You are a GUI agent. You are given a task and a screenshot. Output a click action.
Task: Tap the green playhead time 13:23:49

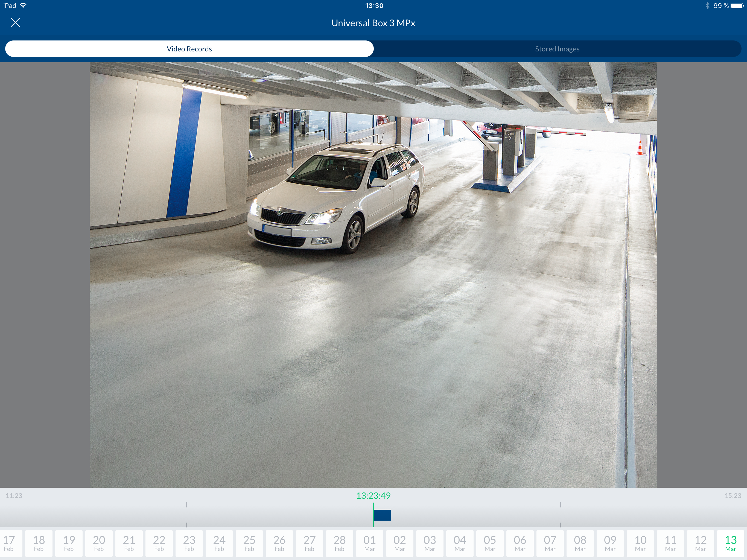(373, 495)
